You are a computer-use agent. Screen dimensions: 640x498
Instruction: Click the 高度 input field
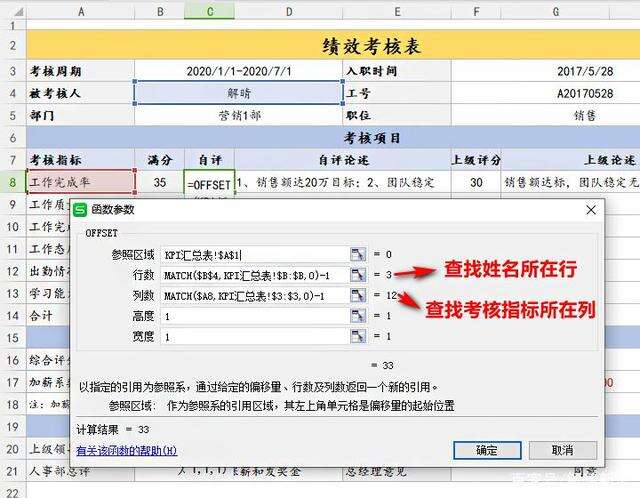[x=255, y=316]
